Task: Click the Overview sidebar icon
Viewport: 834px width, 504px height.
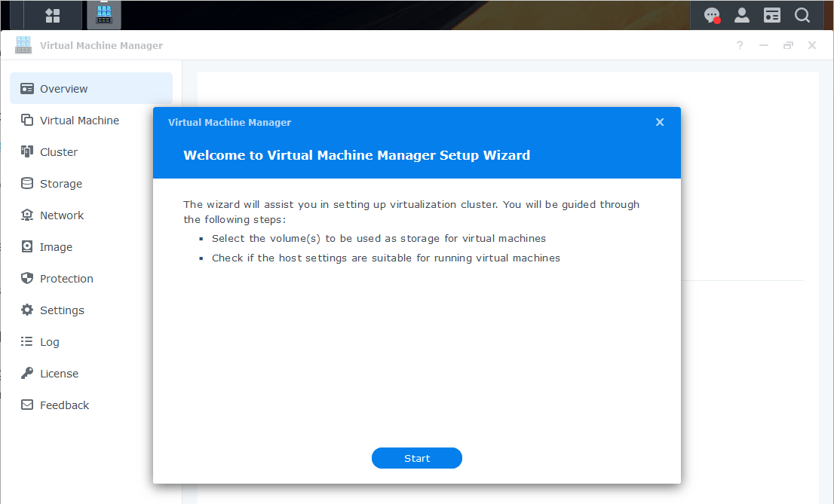Action: 27,88
